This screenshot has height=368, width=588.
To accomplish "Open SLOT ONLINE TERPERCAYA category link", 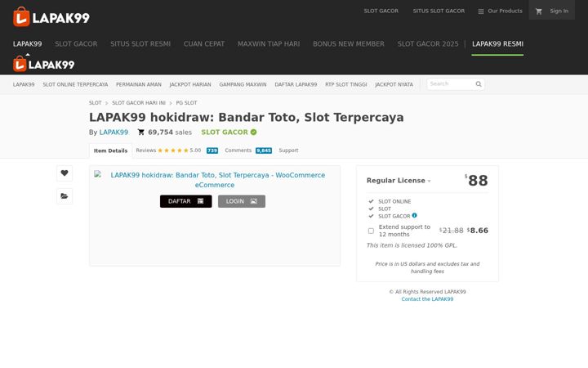I will pos(75,84).
